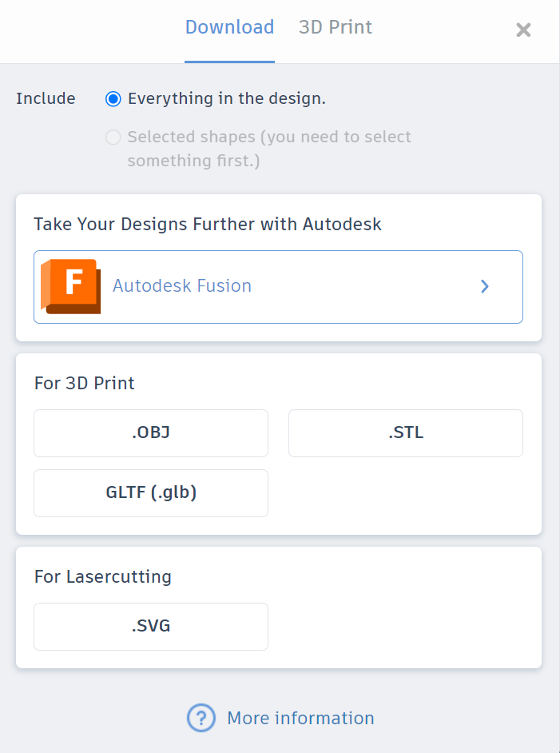Click the question mark help icon
The width and height of the screenshot is (560, 753).
[201, 718]
